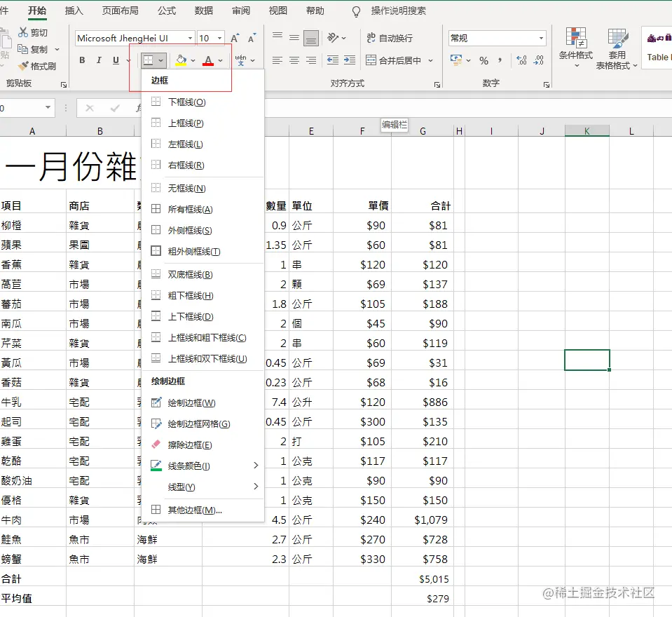The image size is (672, 617).
Task: Choose Thick Outside Borders (粗外侧框线)
Action: pyautogui.click(x=203, y=251)
